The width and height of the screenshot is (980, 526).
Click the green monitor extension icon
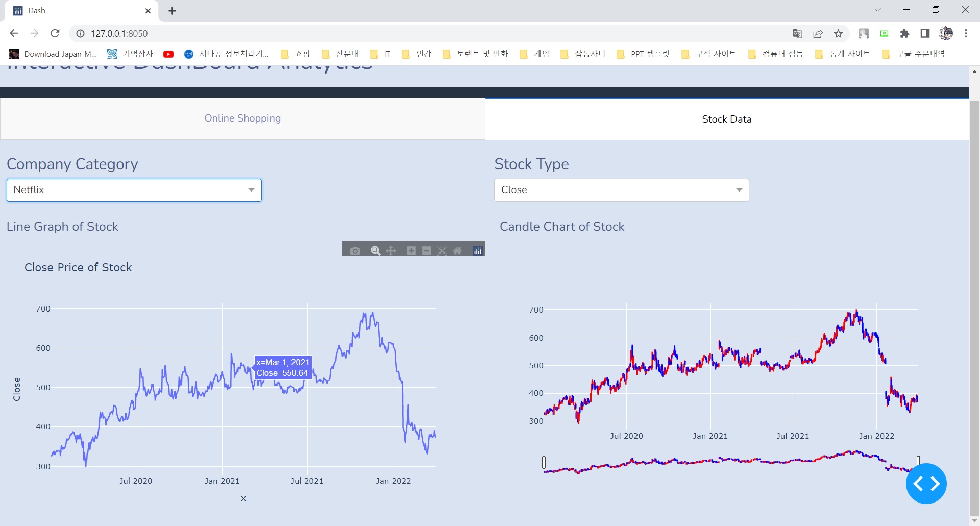click(885, 33)
